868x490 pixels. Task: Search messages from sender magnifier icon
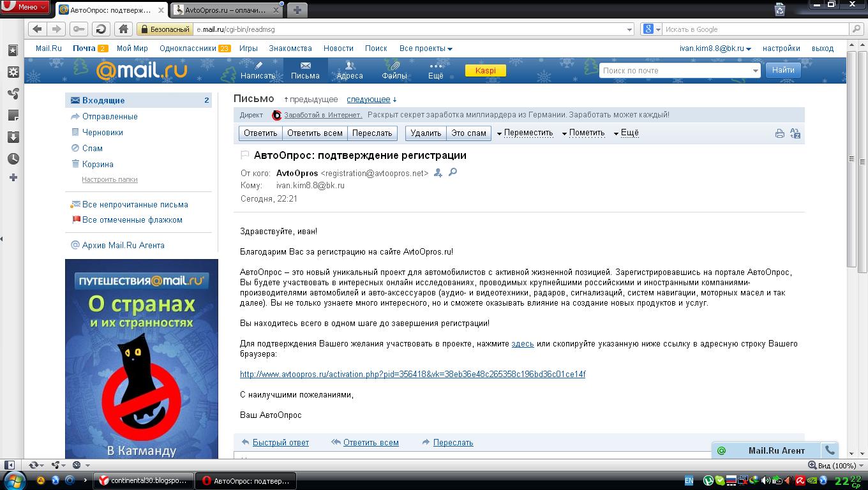tap(453, 172)
